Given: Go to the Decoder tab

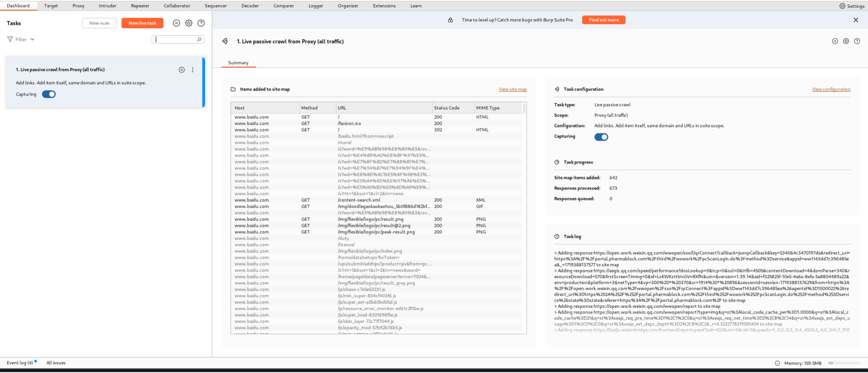Looking at the screenshot, I should 250,6.
